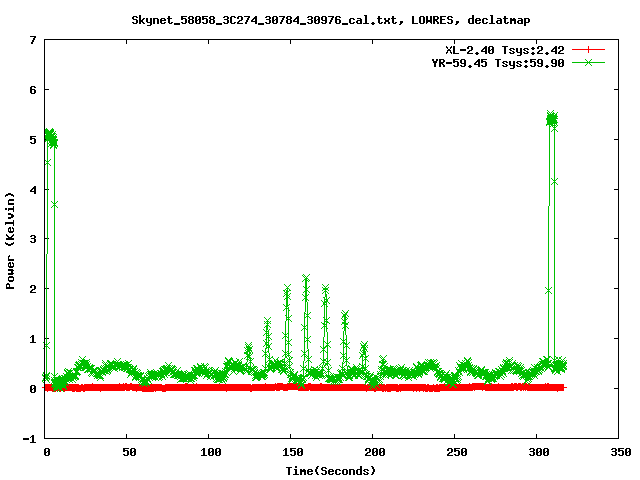Click the 100 tick label on x-axis

click(210, 453)
